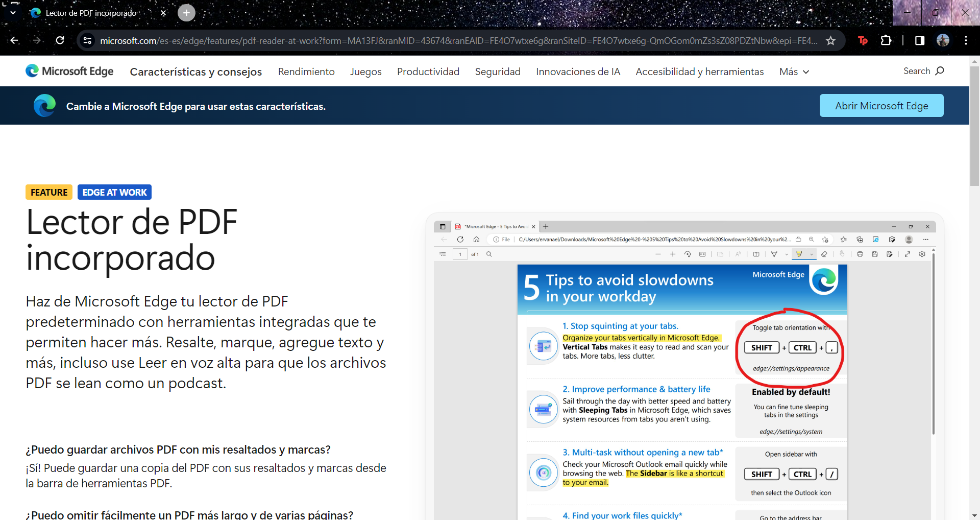Open the extensions puzzle menu

(x=886, y=40)
